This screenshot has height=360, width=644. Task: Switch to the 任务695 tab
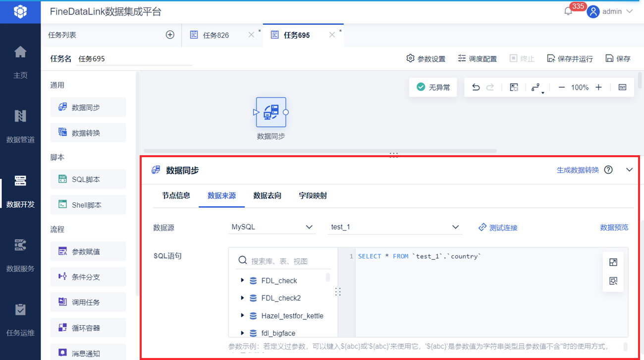[297, 35]
